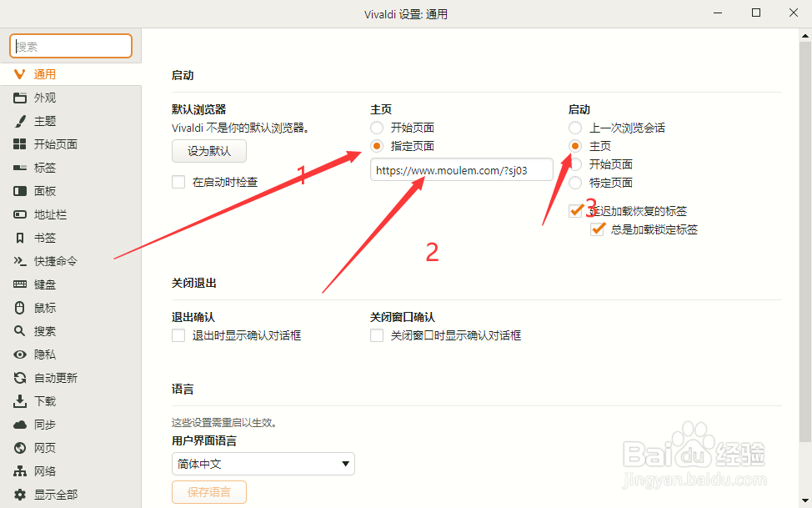Close the Vivaldi settings window
Screen dimensions: 812x508
click(794, 13)
